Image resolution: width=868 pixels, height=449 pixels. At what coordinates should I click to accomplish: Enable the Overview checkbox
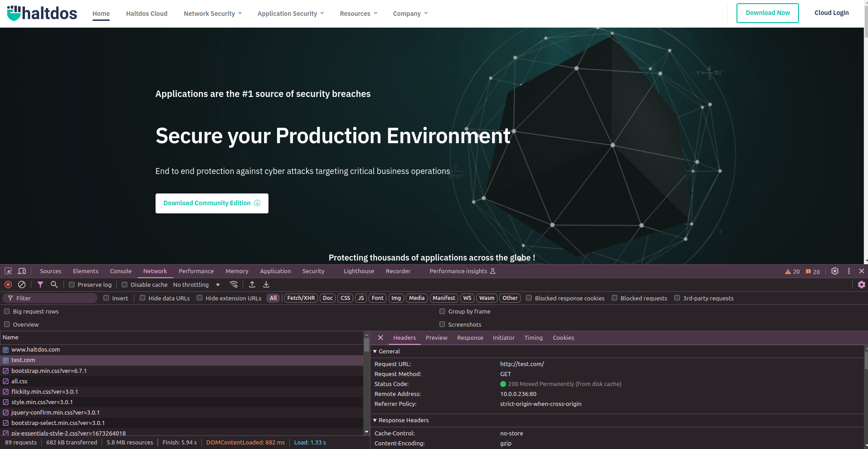tap(7, 324)
